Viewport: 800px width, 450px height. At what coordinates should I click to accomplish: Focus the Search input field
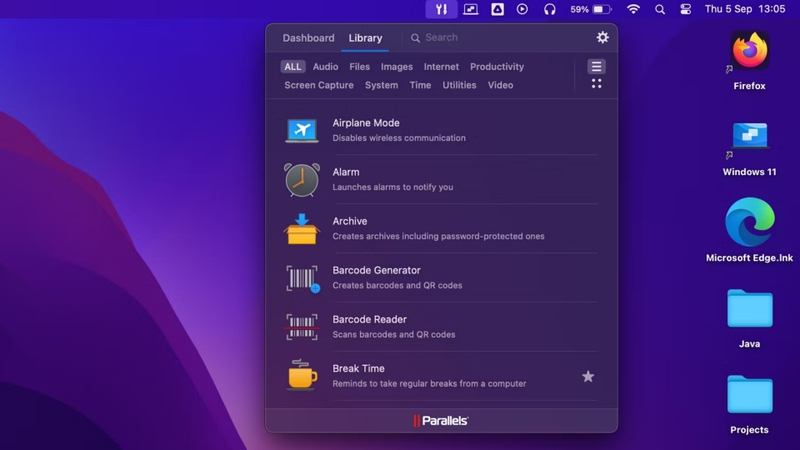[500, 38]
